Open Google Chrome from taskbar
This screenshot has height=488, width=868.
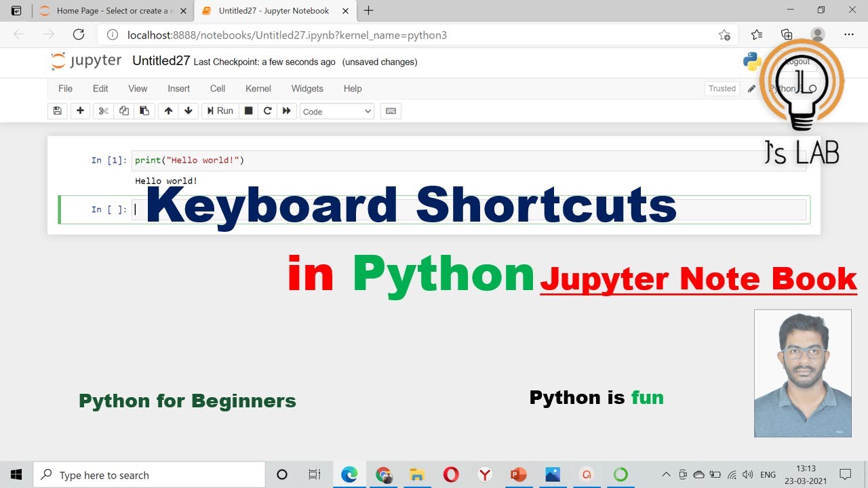coord(383,474)
